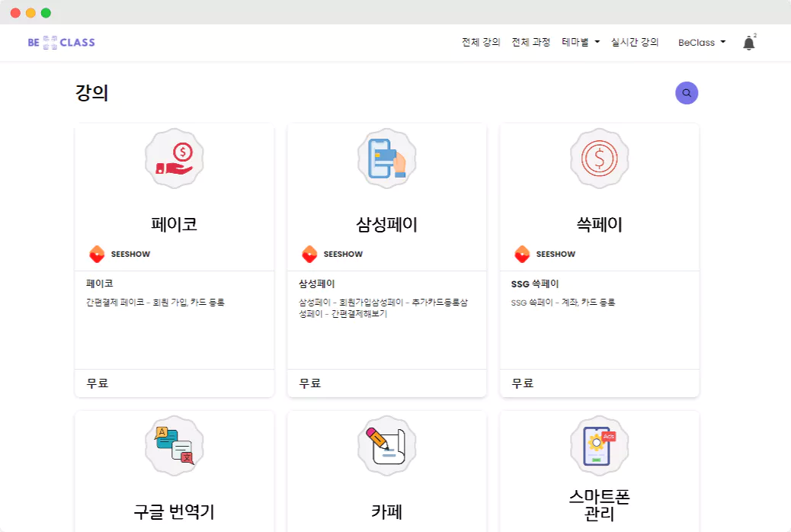Open the 페이코 hand-with-coin icon
This screenshot has height=532, width=791.
click(x=175, y=159)
